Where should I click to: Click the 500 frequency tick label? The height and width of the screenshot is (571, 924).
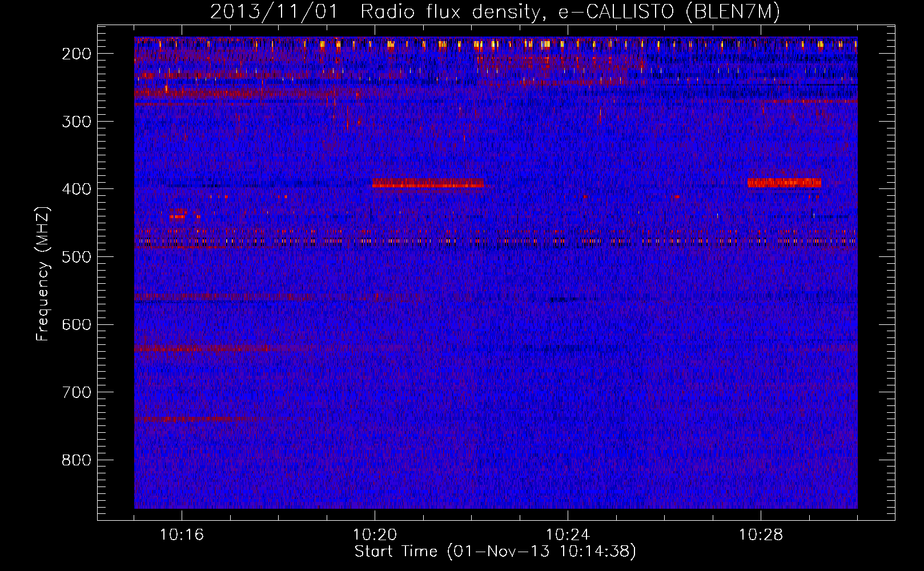coord(77,257)
